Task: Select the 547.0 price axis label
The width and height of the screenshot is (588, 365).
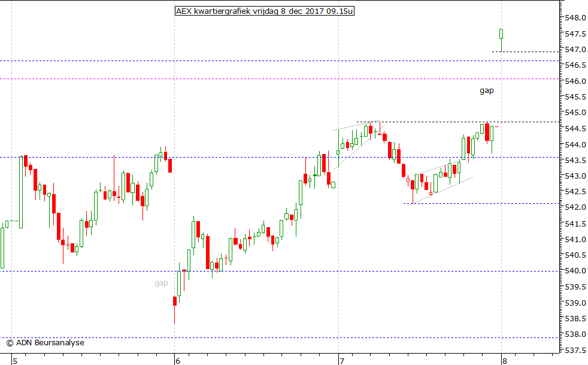Action: point(575,50)
